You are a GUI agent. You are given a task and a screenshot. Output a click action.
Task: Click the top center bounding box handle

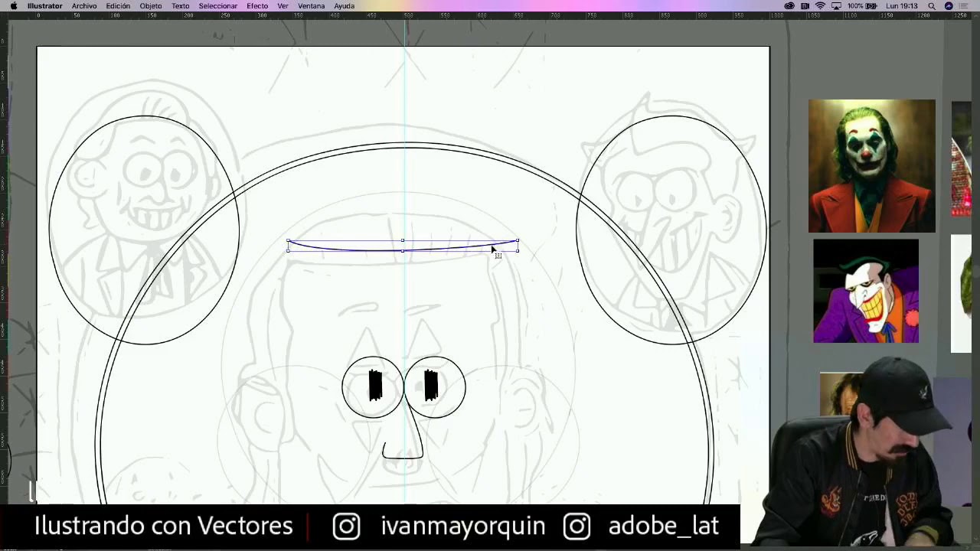pyautogui.click(x=403, y=240)
